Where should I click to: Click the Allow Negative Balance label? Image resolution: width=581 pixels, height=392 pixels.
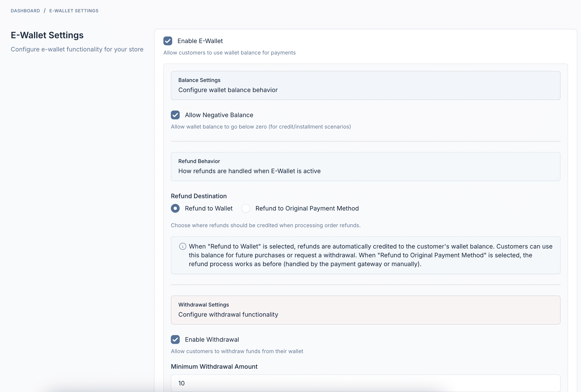pyautogui.click(x=219, y=115)
